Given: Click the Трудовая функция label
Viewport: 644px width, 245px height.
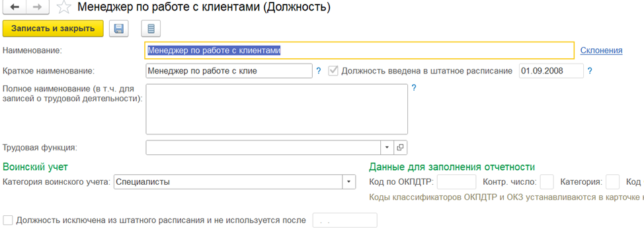Looking at the screenshot, I should (40, 147).
